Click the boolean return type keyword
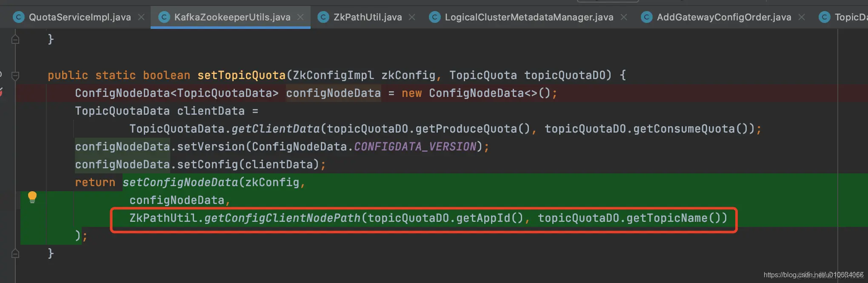 pos(166,75)
